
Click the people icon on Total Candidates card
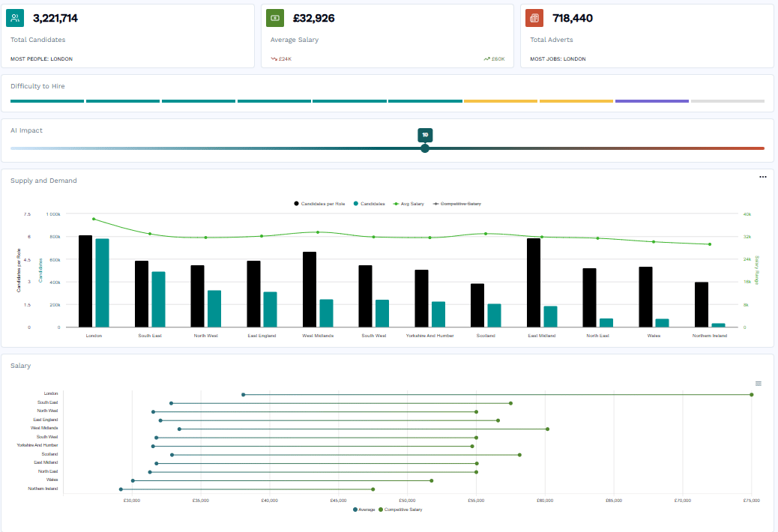tap(16, 16)
